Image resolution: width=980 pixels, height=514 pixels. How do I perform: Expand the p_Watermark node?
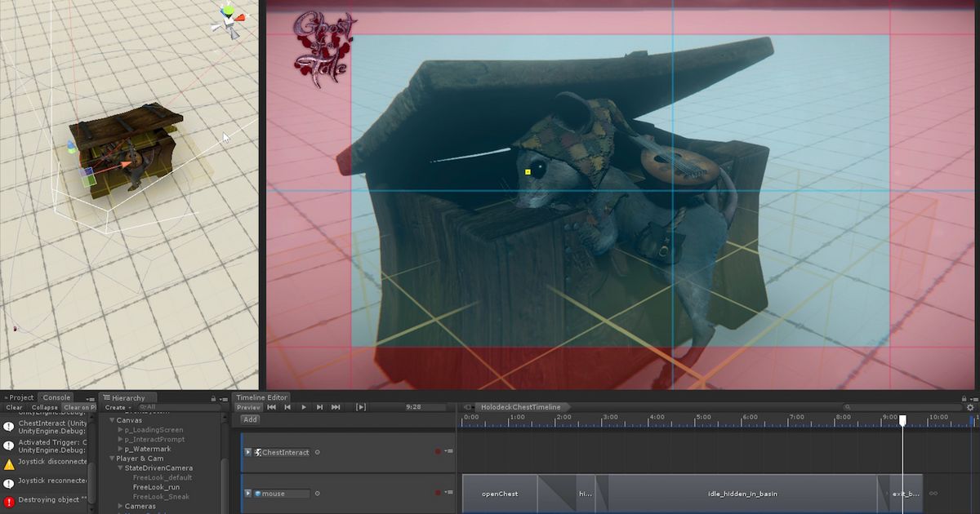pyautogui.click(x=121, y=449)
